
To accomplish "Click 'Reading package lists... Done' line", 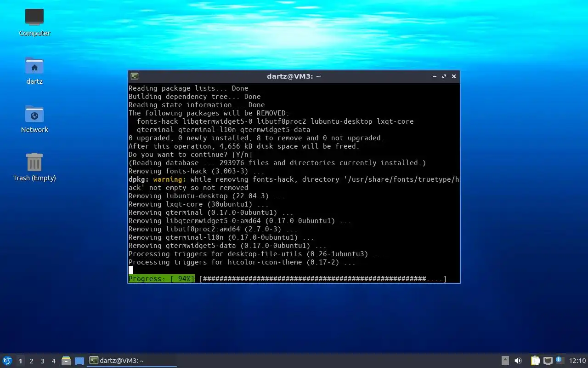I will coord(188,88).
